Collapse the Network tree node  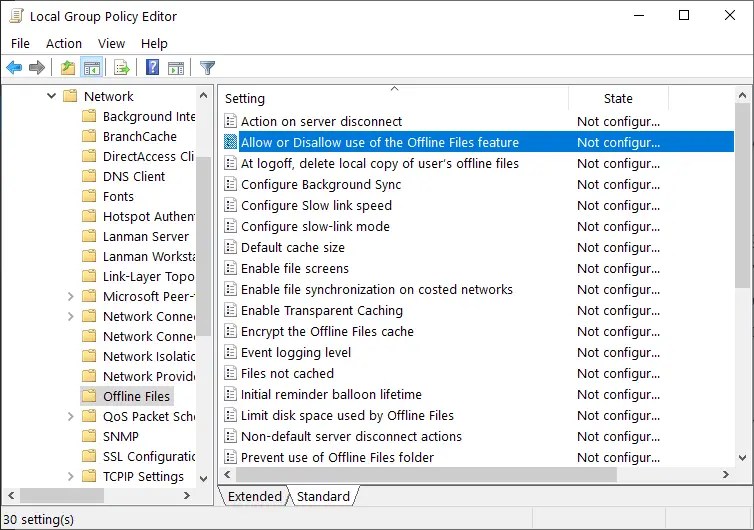click(x=51, y=96)
